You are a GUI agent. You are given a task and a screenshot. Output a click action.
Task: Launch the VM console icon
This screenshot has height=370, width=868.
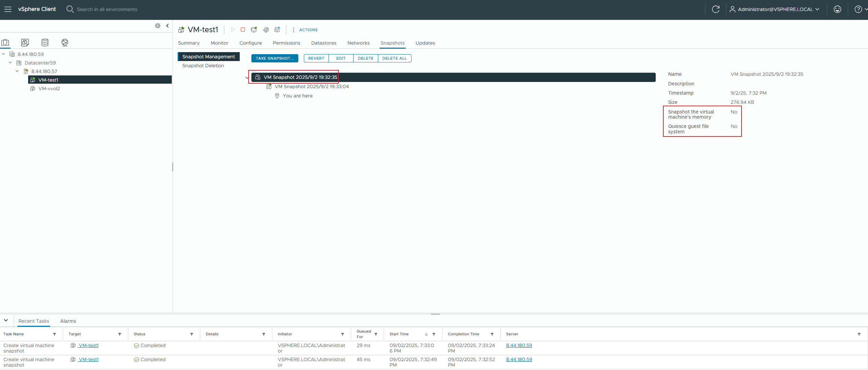click(x=254, y=30)
